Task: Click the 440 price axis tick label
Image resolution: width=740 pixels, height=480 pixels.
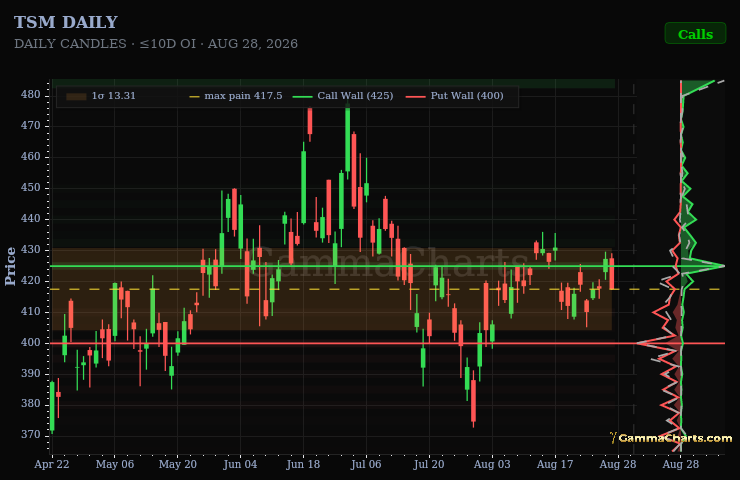Action: coord(31,219)
